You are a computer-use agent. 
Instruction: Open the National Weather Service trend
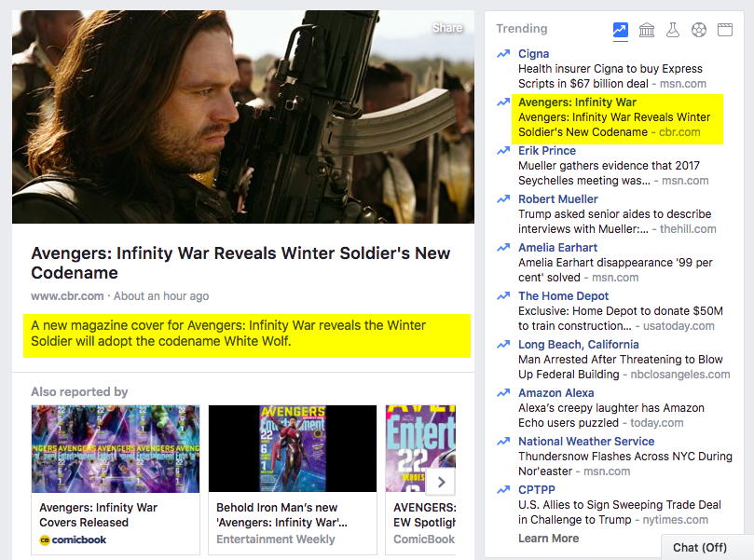pos(586,442)
